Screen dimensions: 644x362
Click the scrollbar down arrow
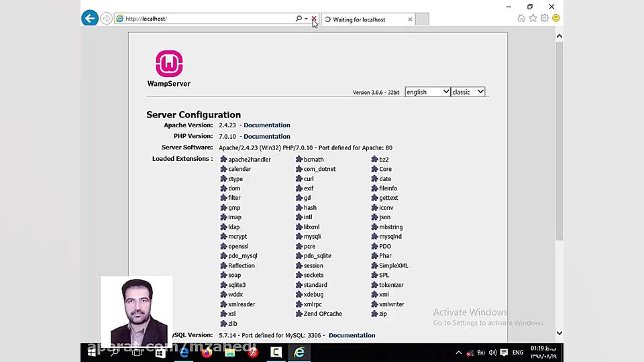[x=559, y=333]
